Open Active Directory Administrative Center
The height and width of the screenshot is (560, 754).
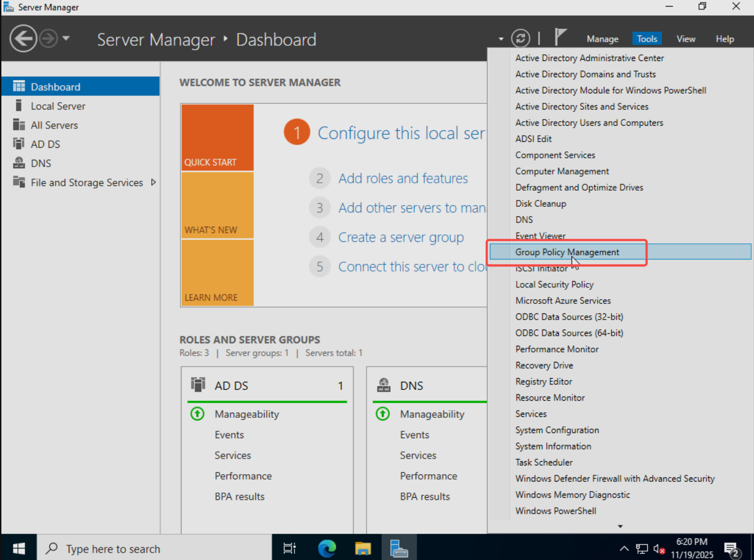(590, 58)
